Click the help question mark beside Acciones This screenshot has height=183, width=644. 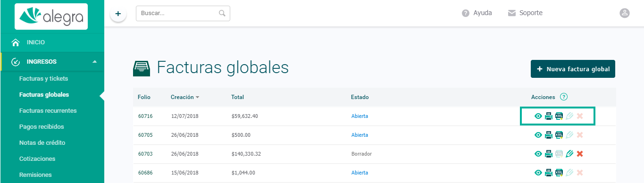(564, 97)
